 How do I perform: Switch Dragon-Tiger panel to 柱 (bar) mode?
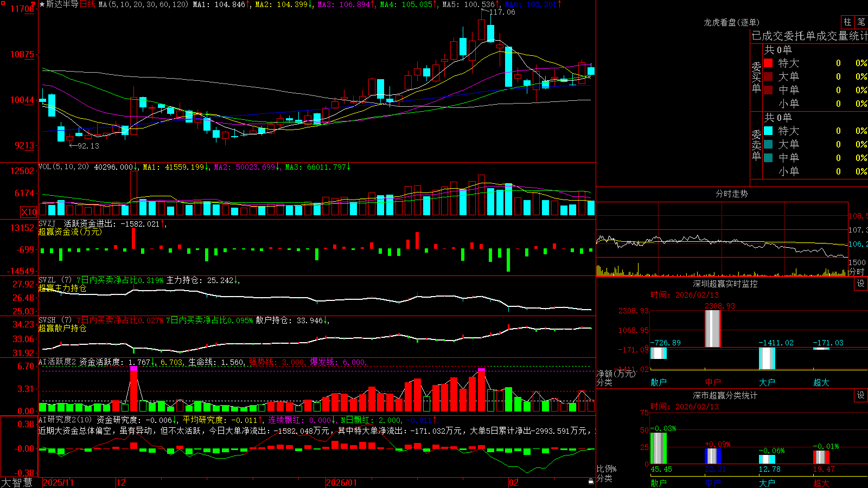click(847, 22)
